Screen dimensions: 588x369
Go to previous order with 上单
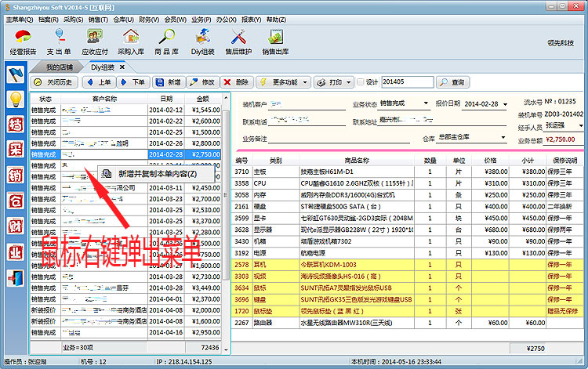[x=99, y=82]
